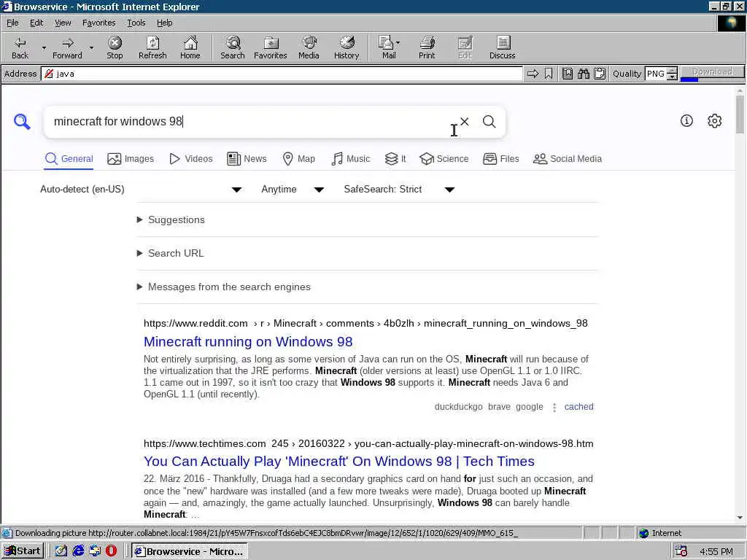
Task: Open the History toolbar button
Action: tap(347, 47)
